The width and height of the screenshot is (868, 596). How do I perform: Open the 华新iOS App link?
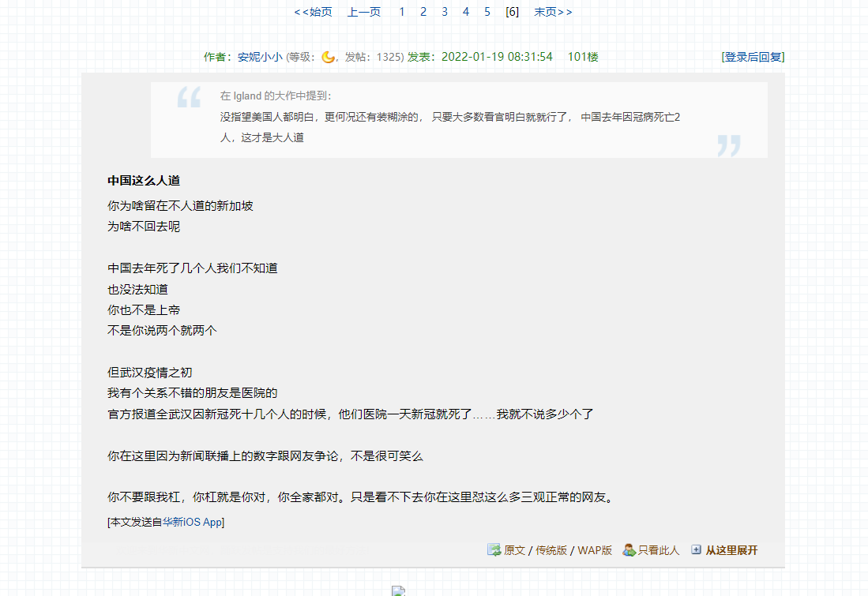click(193, 522)
